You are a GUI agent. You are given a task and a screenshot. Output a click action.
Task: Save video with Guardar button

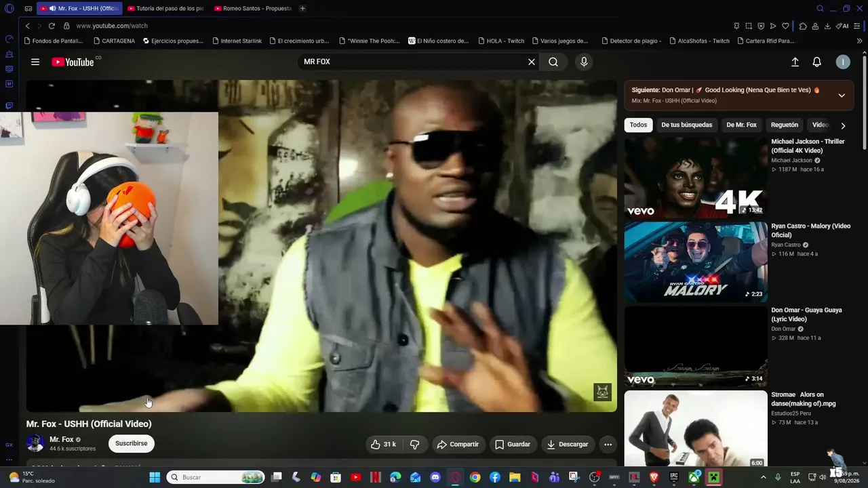click(513, 445)
